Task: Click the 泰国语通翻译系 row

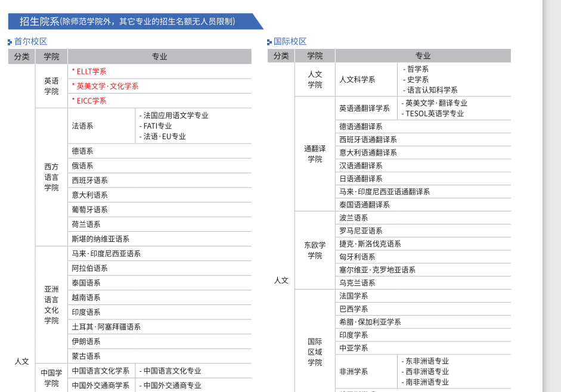Action: click(423, 205)
